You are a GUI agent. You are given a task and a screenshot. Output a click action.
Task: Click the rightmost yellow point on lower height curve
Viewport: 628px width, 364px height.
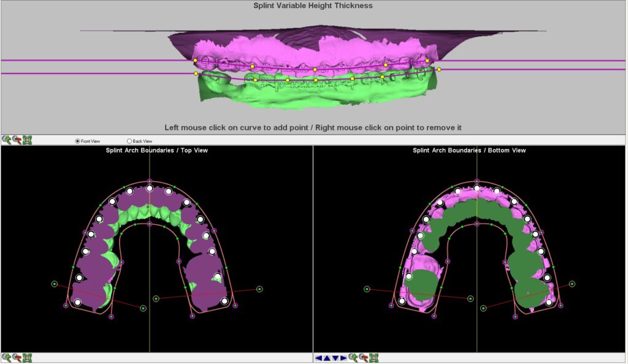point(438,70)
